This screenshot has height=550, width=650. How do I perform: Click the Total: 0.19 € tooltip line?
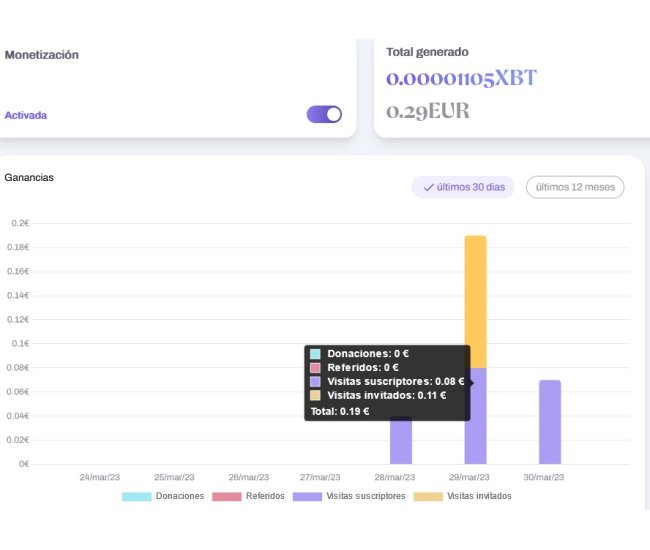click(340, 410)
